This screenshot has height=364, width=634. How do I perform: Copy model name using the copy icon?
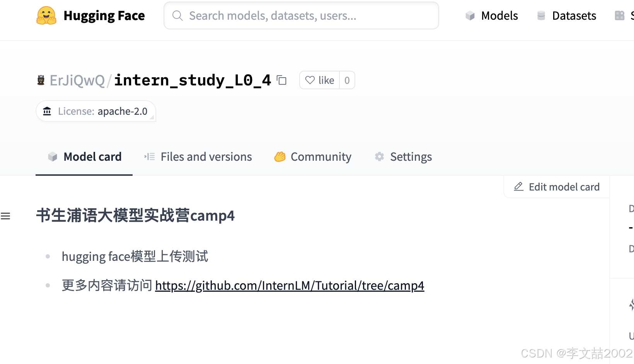(282, 80)
